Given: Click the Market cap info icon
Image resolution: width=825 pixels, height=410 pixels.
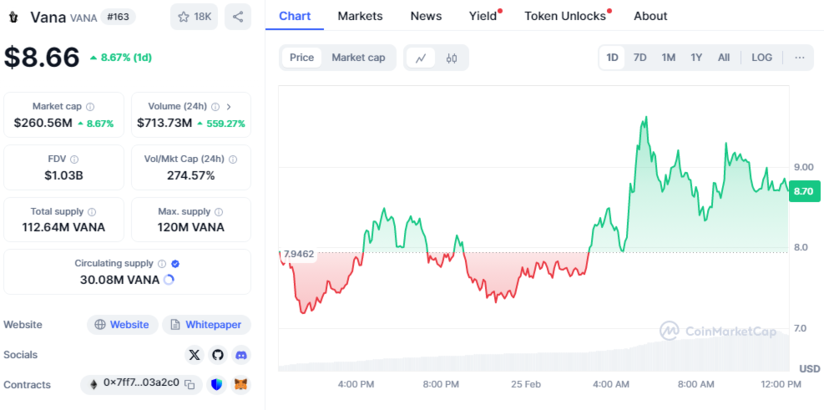Looking at the screenshot, I should click(x=91, y=106).
